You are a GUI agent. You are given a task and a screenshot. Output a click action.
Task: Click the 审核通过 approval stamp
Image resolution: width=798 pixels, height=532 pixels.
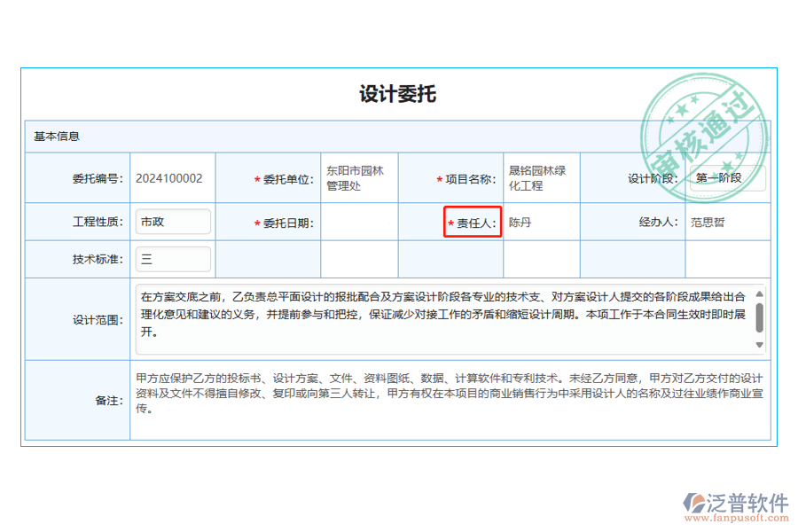click(703, 133)
